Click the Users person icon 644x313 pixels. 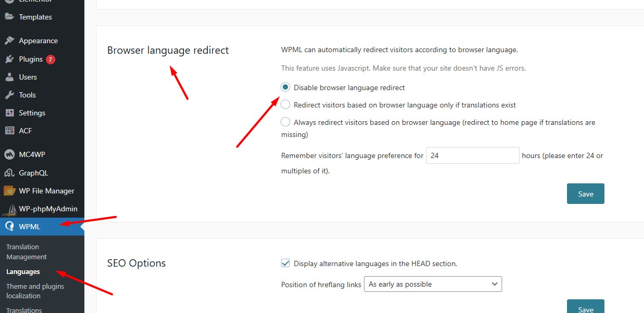[x=9, y=77]
